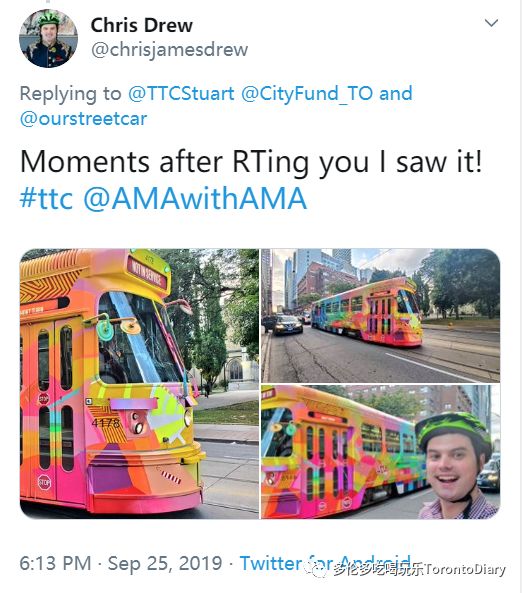Open Chris Drew's profile avatar
Image resolution: width=522 pixels, height=593 pixels.
(x=48, y=38)
